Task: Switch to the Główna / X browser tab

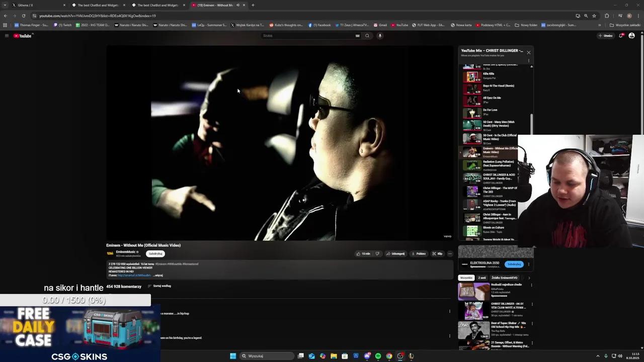Action: 25,5
